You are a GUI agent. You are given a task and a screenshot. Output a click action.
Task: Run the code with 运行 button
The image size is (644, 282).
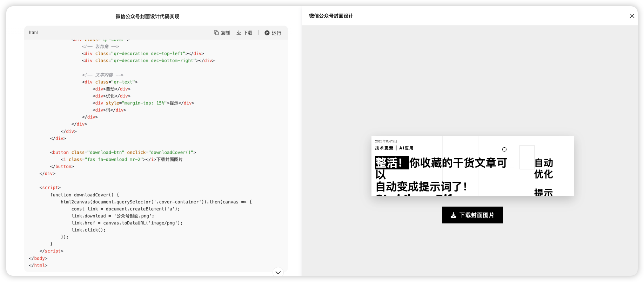pyautogui.click(x=273, y=33)
